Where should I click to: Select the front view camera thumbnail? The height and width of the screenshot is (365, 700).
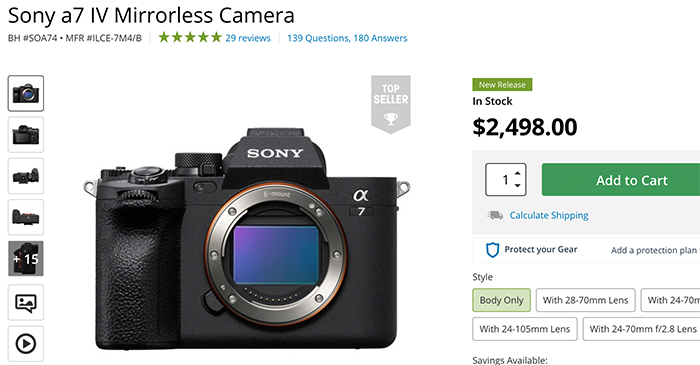coord(26,93)
